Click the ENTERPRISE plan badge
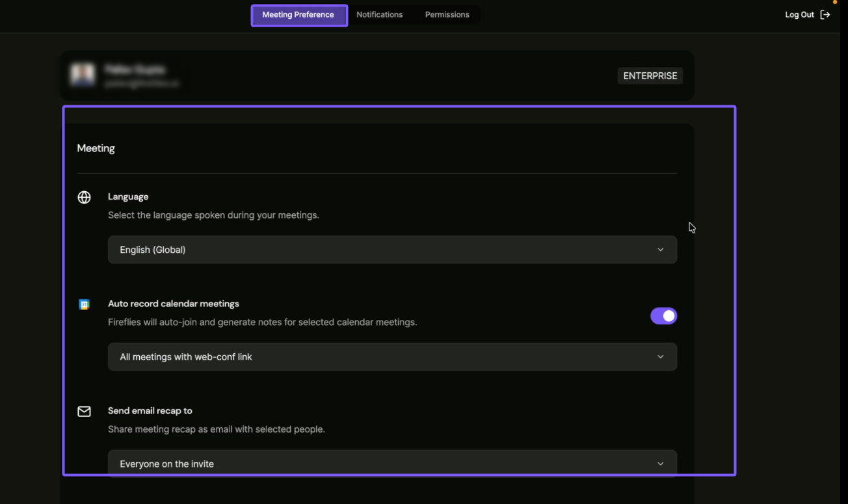 (650, 76)
